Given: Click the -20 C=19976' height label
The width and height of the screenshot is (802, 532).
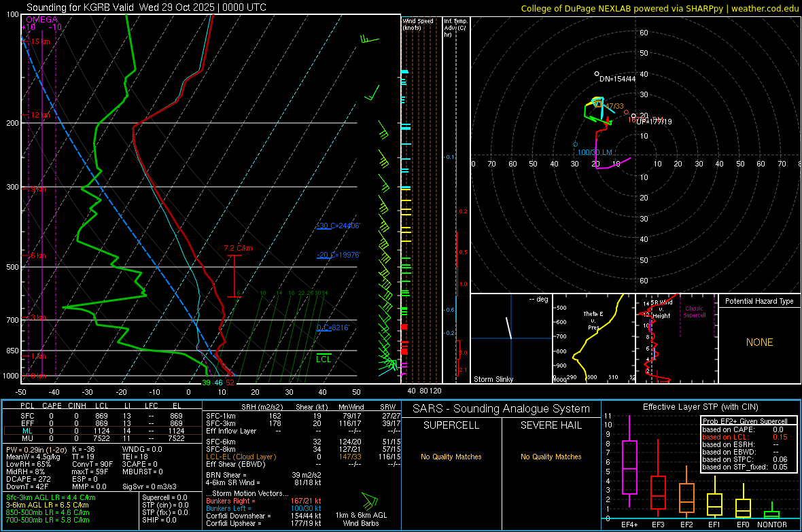Looking at the screenshot, I should (338, 255).
